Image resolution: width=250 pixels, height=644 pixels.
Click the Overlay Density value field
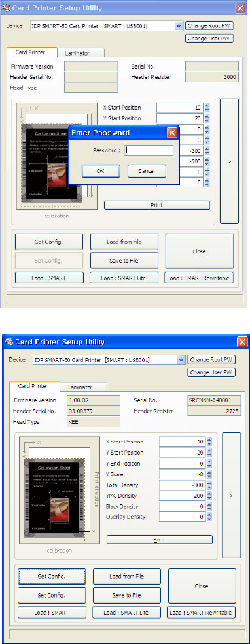pyautogui.click(x=183, y=517)
